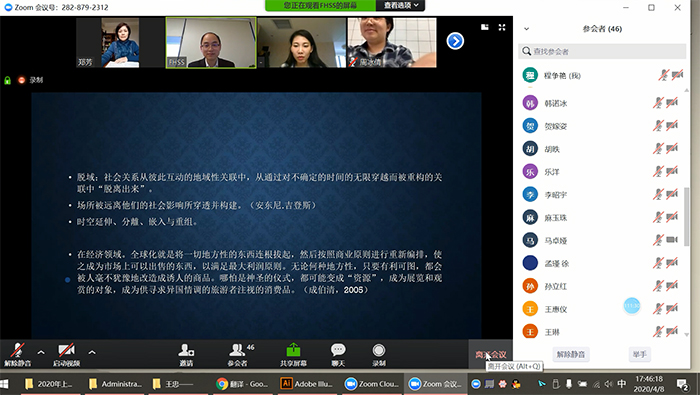This screenshot has height=395, width=700.
Task: Click the participants search field
Action: click(602, 51)
